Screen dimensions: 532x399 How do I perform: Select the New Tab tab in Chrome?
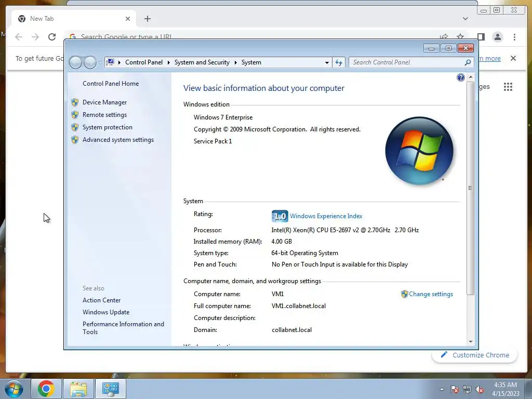(x=73, y=19)
